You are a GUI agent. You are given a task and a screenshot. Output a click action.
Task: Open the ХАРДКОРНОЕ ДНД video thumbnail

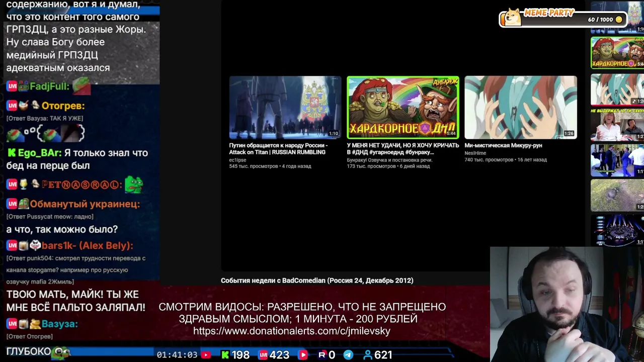[403, 107]
